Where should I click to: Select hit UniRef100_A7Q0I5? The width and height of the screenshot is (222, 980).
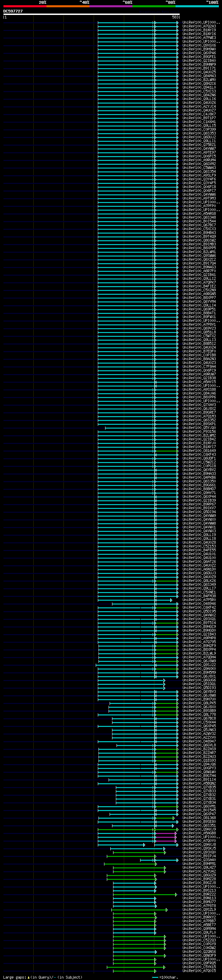(x=199, y=971)
